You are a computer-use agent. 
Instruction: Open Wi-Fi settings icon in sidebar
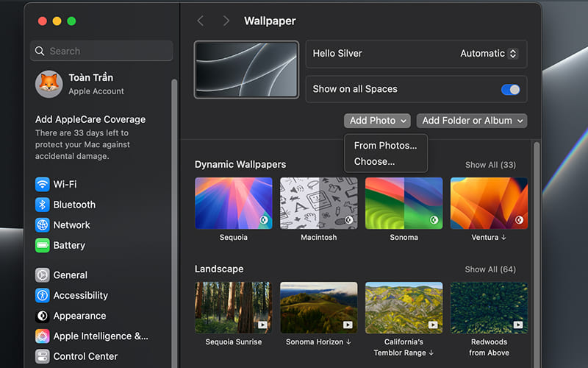tap(43, 185)
